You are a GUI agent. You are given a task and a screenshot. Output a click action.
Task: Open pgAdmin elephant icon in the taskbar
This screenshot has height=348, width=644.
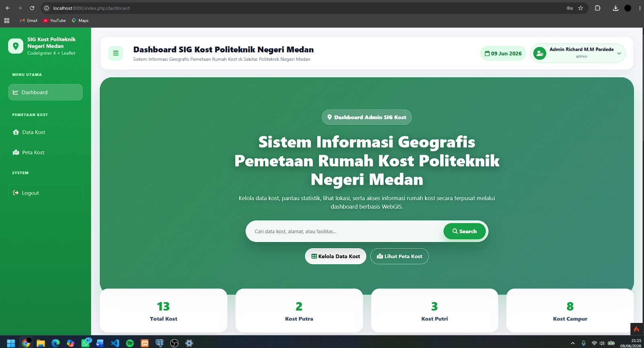tap(160, 343)
